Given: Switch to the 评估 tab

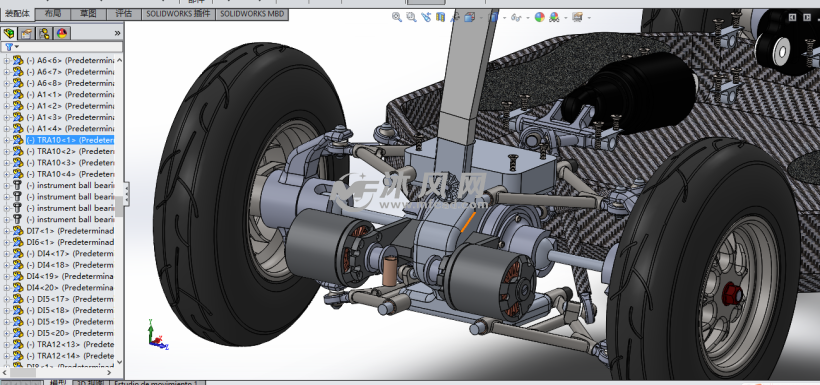Looking at the screenshot, I should pyautogui.click(x=123, y=14).
